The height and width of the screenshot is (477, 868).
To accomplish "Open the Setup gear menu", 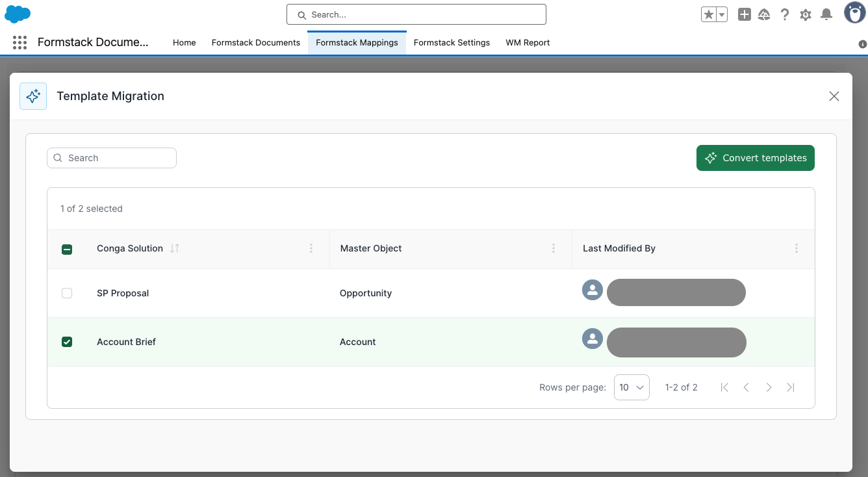I will (806, 14).
